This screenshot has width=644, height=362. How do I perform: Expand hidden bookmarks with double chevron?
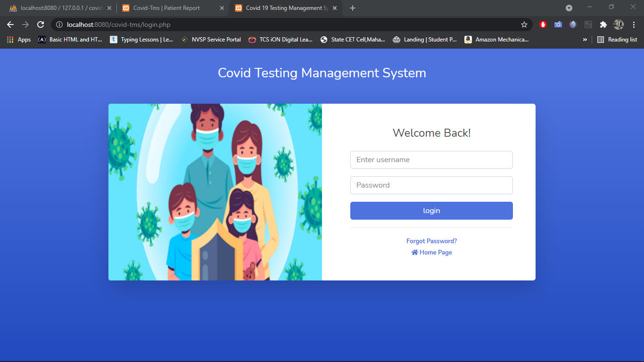coord(585,40)
